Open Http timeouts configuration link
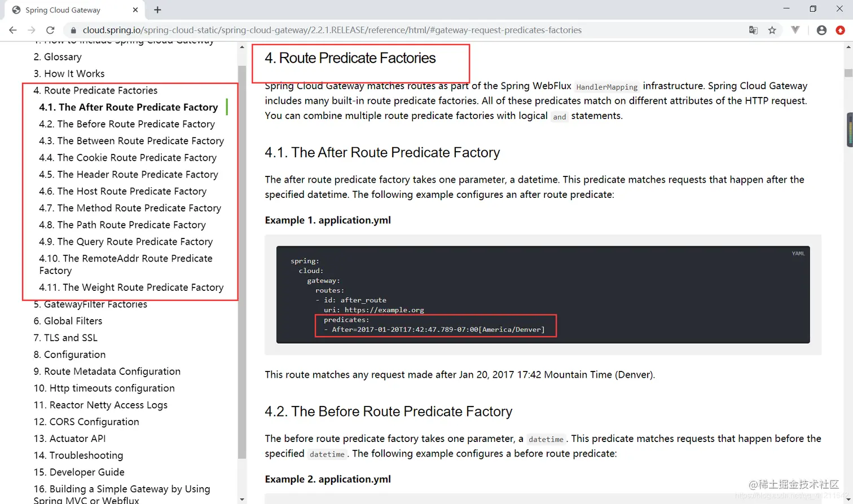853x504 pixels. click(x=104, y=388)
